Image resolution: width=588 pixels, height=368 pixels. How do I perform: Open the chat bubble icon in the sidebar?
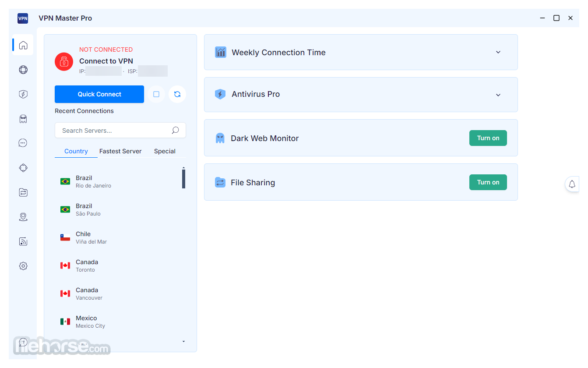tap(23, 143)
